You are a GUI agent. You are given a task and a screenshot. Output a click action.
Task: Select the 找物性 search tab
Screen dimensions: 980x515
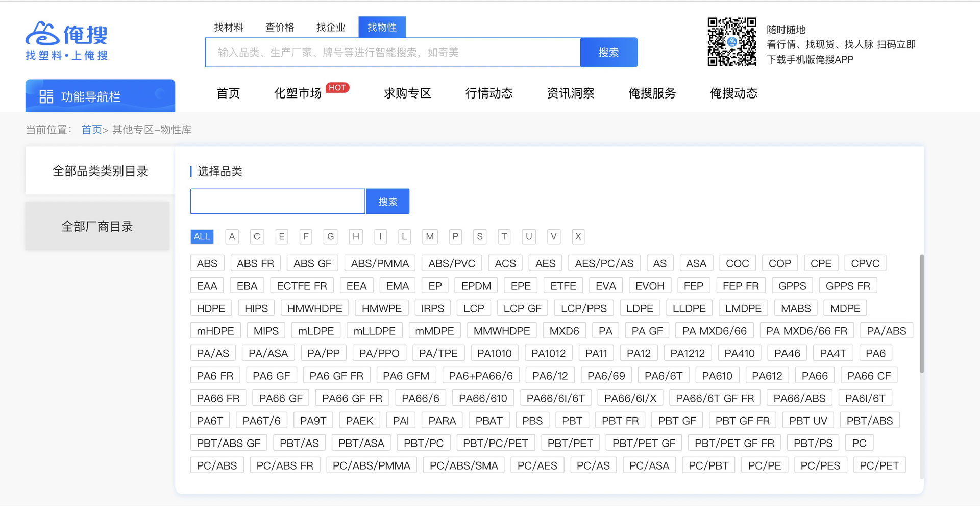point(382,27)
